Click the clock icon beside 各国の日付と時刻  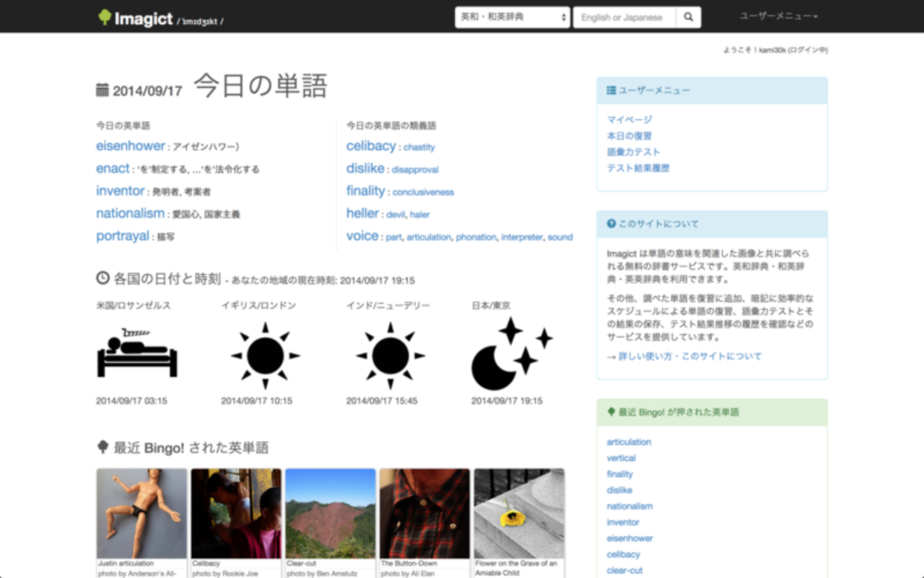point(103,278)
